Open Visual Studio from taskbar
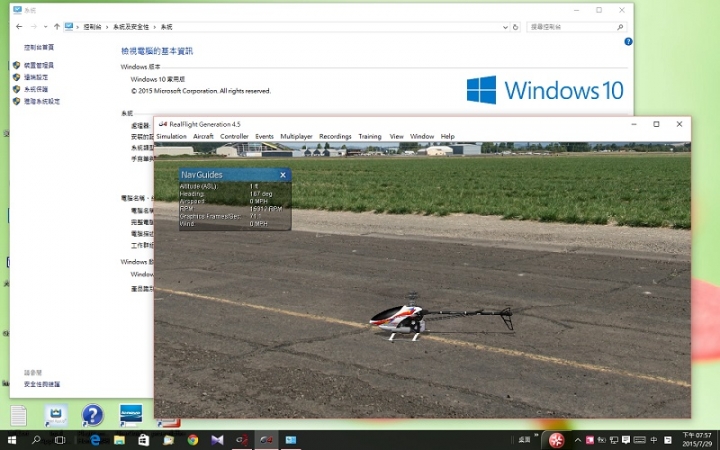 tap(217, 440)
